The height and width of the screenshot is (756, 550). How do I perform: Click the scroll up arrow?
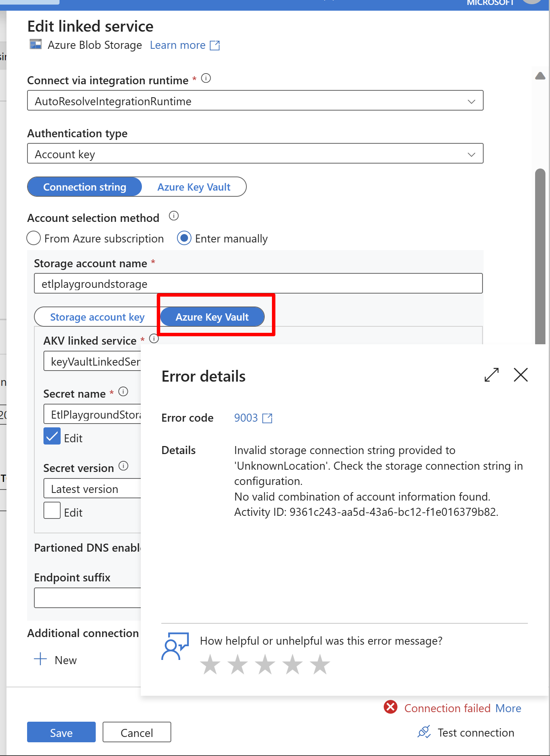tap(540, 75)
